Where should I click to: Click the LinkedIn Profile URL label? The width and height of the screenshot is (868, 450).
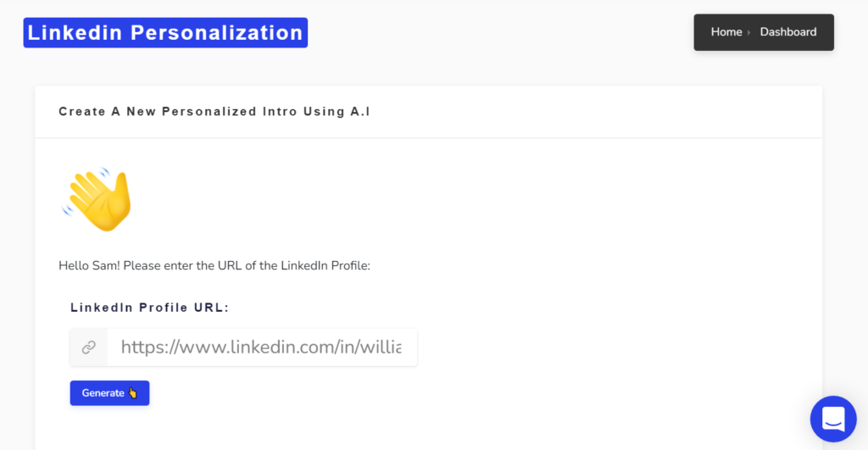tap(149, 308)
